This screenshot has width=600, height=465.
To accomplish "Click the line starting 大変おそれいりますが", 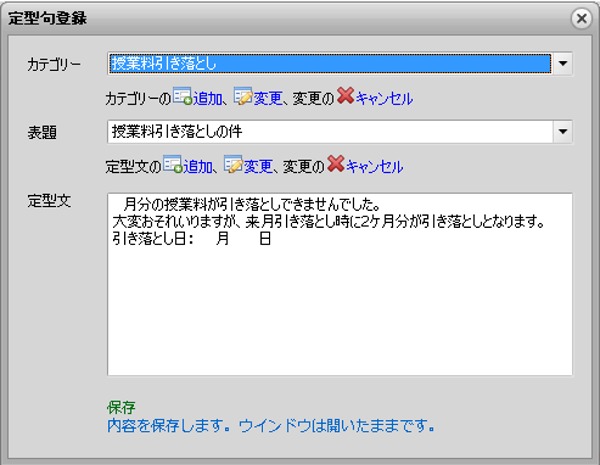I will (328, 222).
